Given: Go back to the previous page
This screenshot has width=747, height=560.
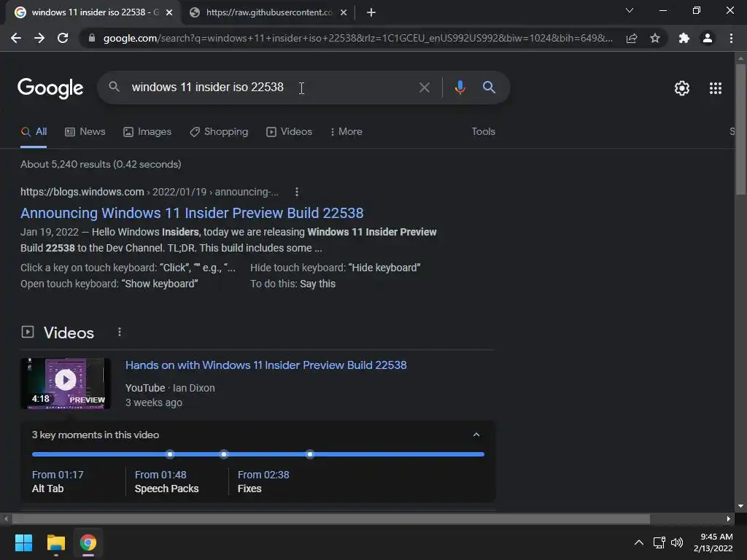Looking at the screenshot, I should coord(16,38).
